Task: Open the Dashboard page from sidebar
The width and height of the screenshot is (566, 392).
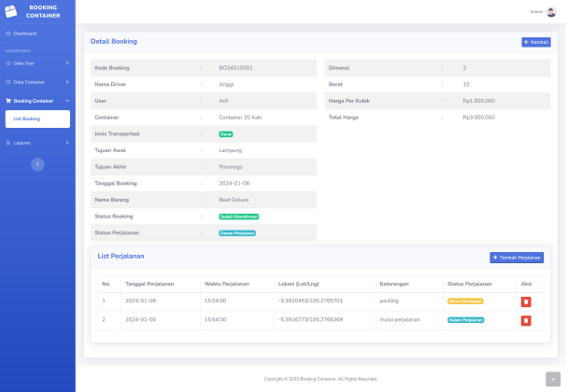Action: [x=24, y=34]
